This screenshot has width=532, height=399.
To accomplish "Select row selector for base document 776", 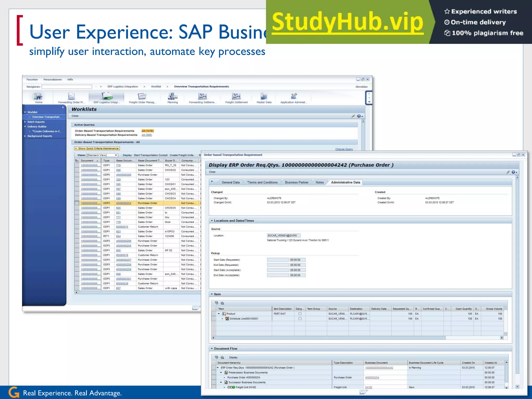I will pyautogui.click(x=77, y=165).
